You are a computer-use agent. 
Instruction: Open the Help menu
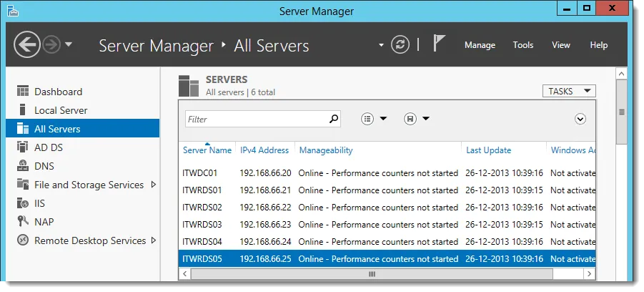pos(599,45)
